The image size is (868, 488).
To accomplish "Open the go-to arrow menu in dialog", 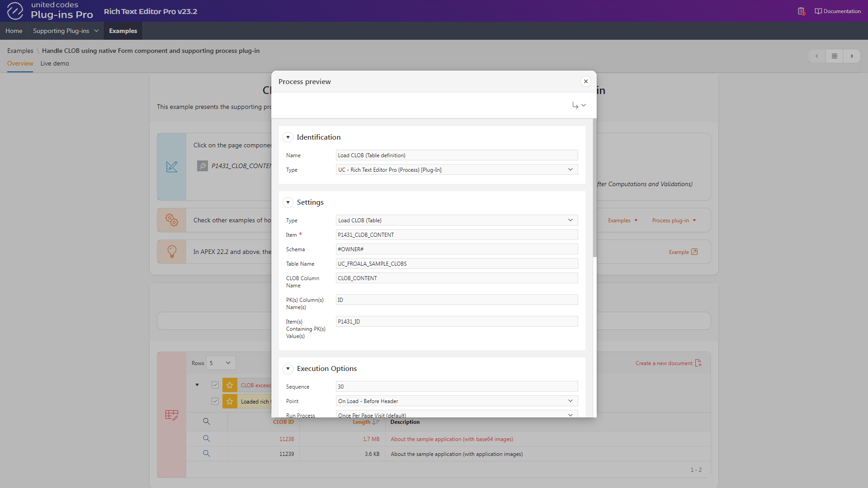I will pos(579,105).
